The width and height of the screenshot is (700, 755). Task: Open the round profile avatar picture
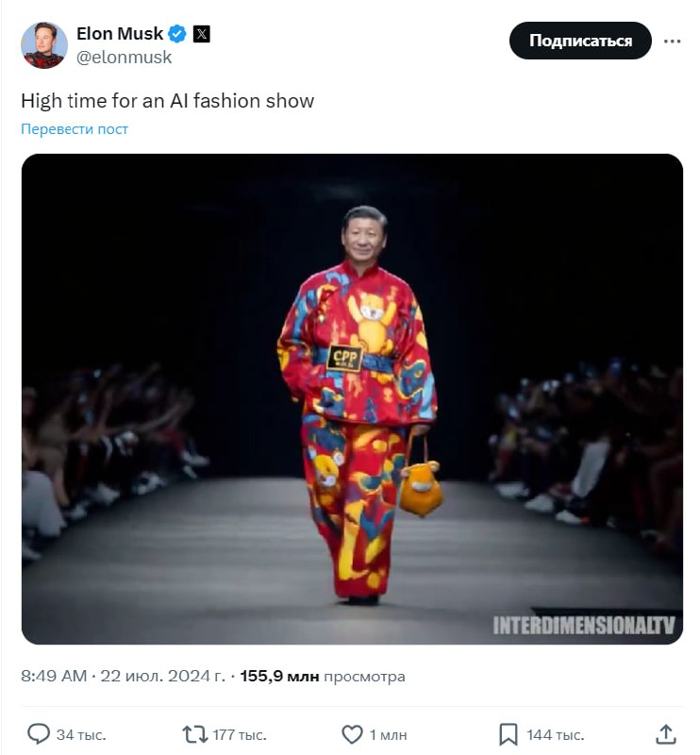pos(44,44)
